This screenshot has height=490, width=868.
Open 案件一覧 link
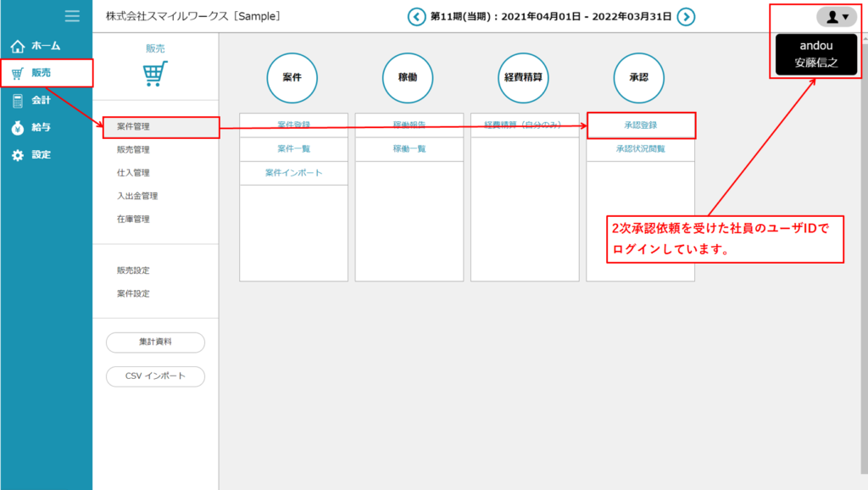294,149
